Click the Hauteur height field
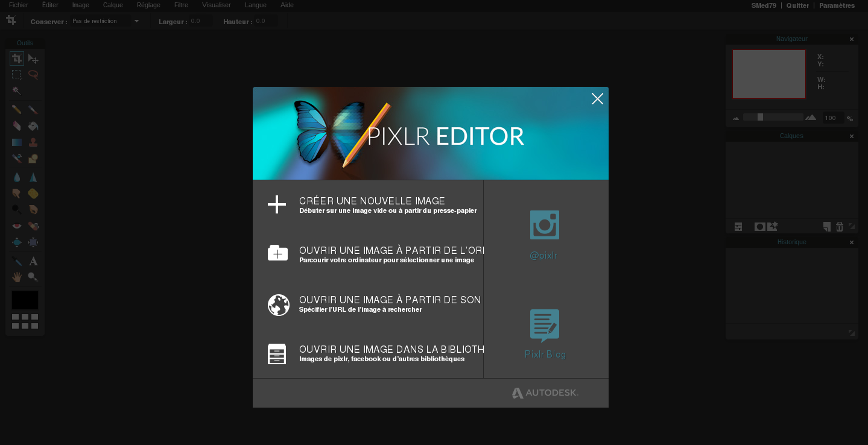868x445 pixels. click(266, 21)
